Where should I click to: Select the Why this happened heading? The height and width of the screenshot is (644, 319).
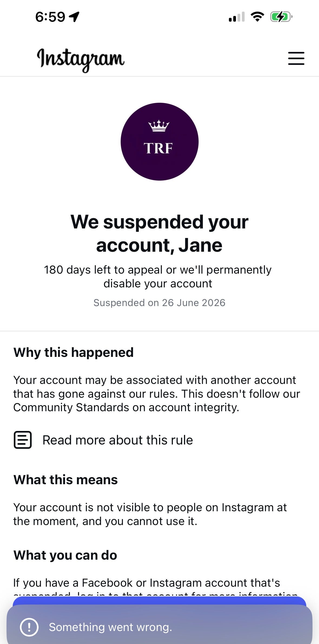[74, 353]
